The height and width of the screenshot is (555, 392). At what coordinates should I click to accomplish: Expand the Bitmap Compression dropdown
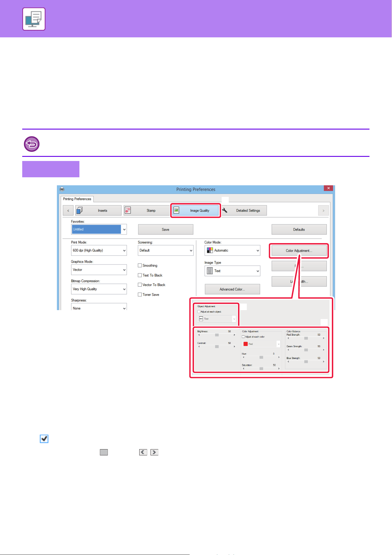tap(99, 289)
